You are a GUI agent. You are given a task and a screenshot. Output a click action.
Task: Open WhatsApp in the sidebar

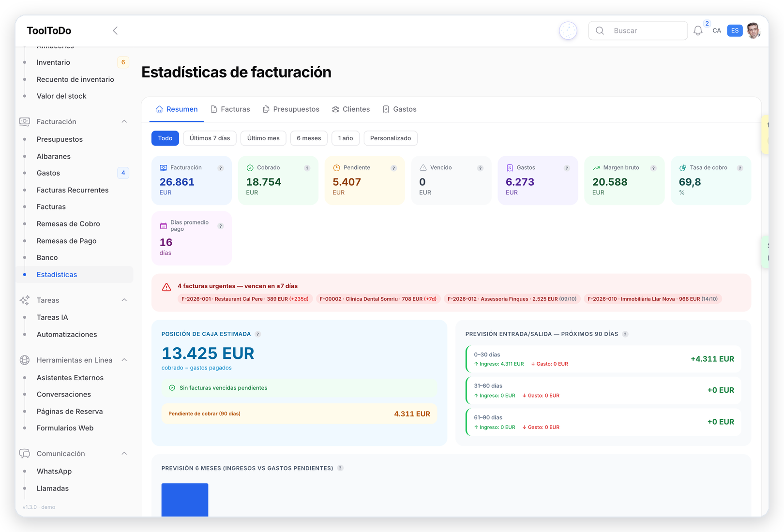point(54,472)
